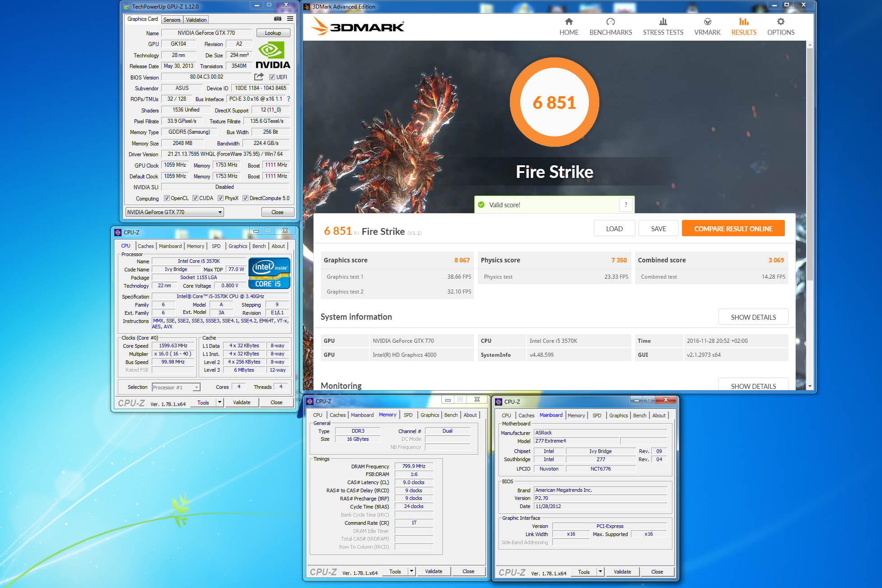This screenshot has height=588, width=882.
Task: Show details for Monitoring section
Action: tap(753, 385)
